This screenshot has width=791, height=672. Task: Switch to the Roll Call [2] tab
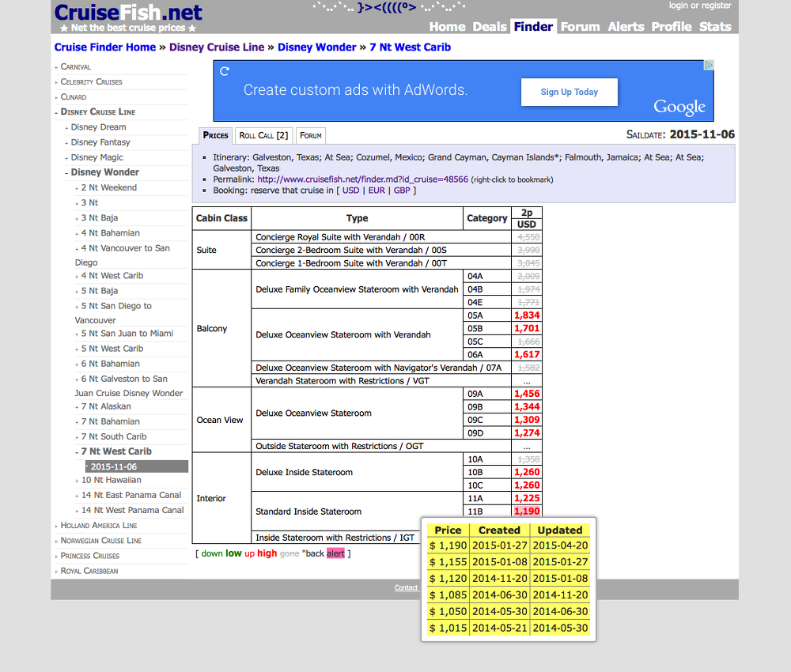[263, 135]
